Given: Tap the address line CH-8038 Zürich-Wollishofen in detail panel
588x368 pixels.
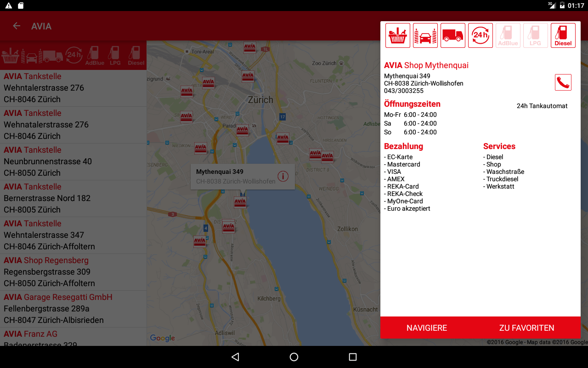Looking at the screenshot, I should click(424, 83).
